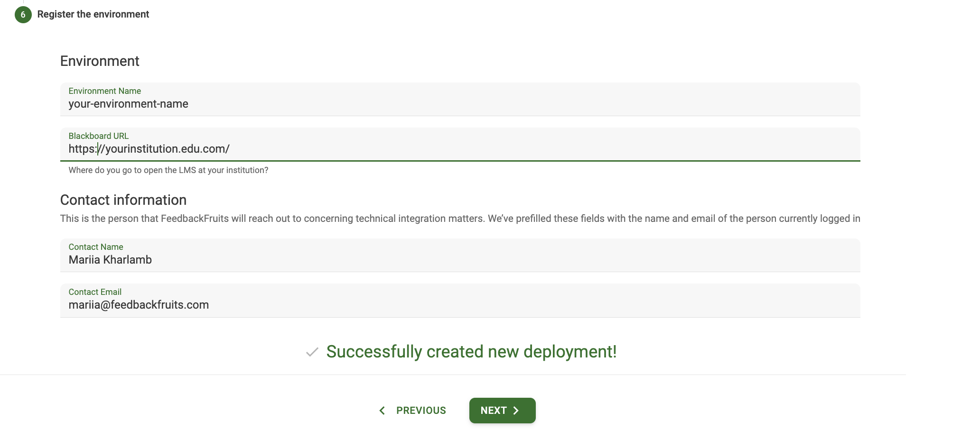980x439 pixels.
Task: Click the step 6 number badge
Action: [23, 15]
